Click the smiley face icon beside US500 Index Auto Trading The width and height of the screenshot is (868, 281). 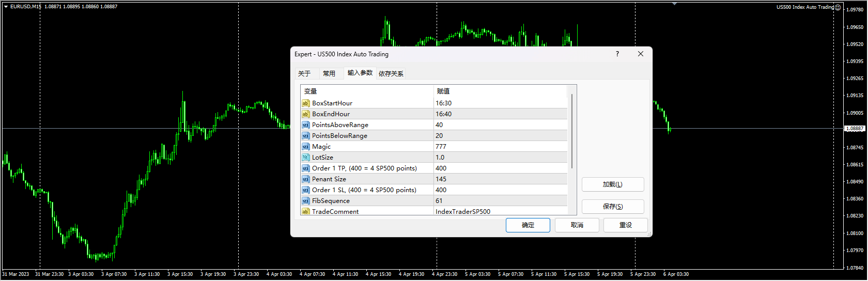pyautogui.click(x=838, y=7)
